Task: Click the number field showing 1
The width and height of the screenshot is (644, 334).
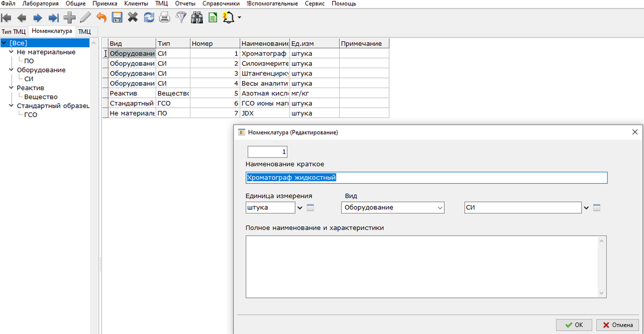Action: (x=268, y=152)
